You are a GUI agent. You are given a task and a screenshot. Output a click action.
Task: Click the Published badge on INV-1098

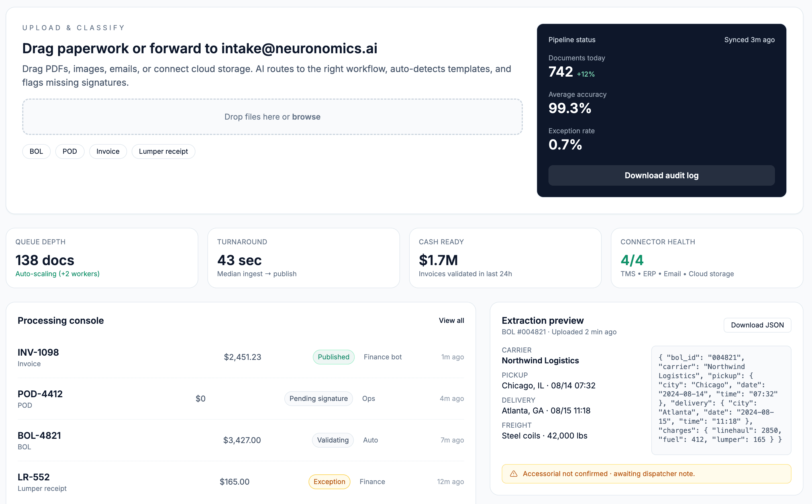coord(333,357)
